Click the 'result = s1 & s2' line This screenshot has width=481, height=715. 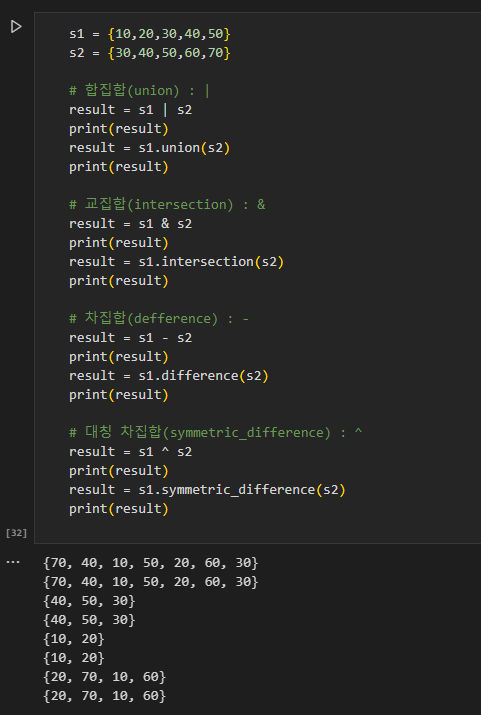pos(130,224)
